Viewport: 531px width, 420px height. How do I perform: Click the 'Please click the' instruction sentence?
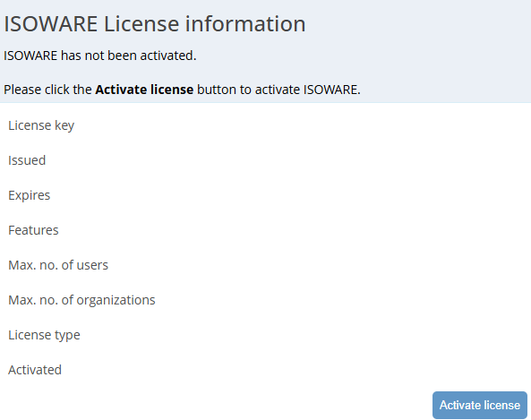point(182,90)
